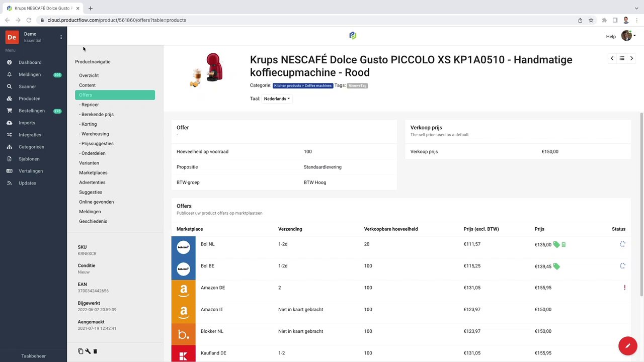Open Meldingen in product navigation
This screenshot has height=362, width=644.
point(90,212)
